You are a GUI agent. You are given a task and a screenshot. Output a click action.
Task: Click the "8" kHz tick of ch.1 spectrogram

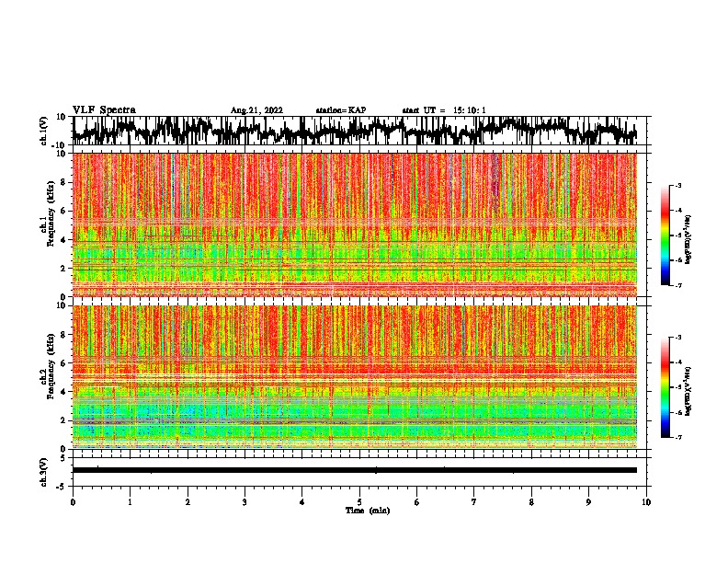(x=63, y=182)
